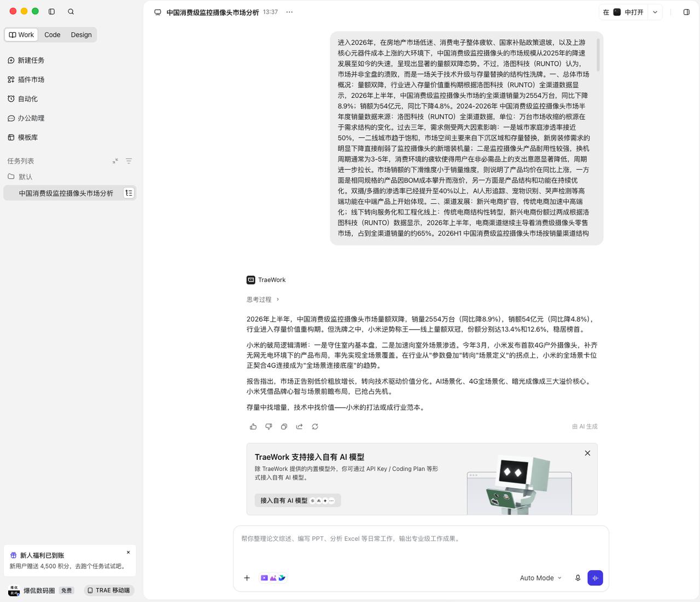Viewport: 700px width, 602px height.
Task: Click the 接入自有 AI 模型 button
Action: (x=297, y=500)
